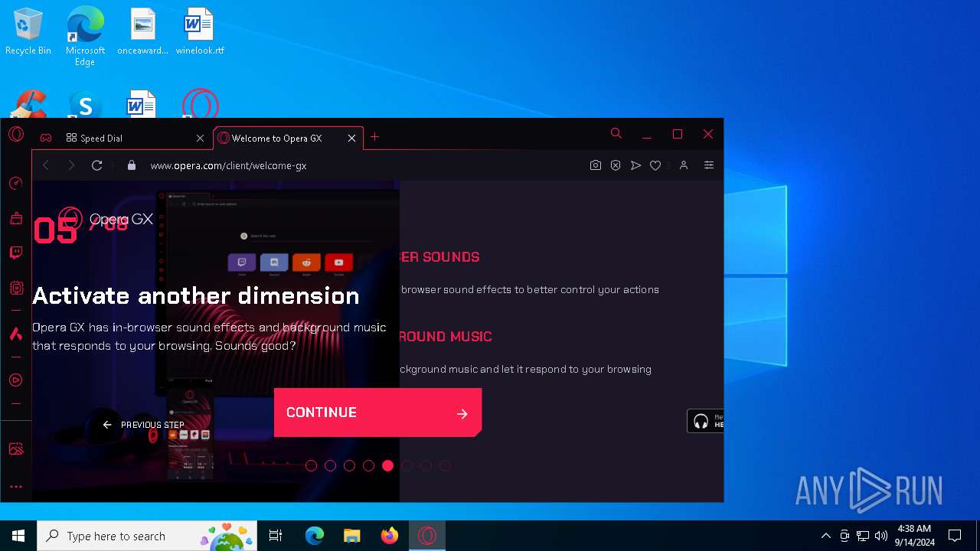
Task: Take a snapshot with camera icon
Action: tap(596, 165)
